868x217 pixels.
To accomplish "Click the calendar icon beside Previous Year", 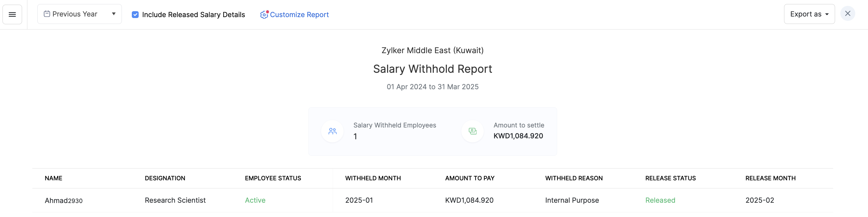I will coord(47,14).
